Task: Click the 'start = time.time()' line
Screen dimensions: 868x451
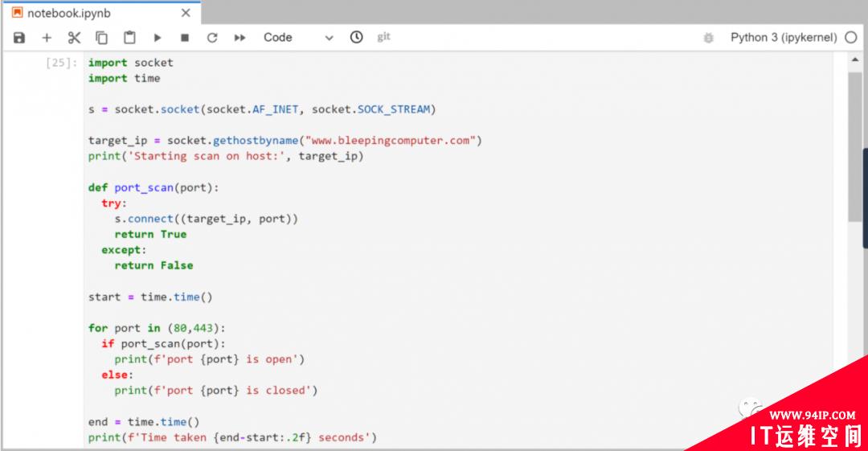Action: pyautogui.click(x=150, y=297)
